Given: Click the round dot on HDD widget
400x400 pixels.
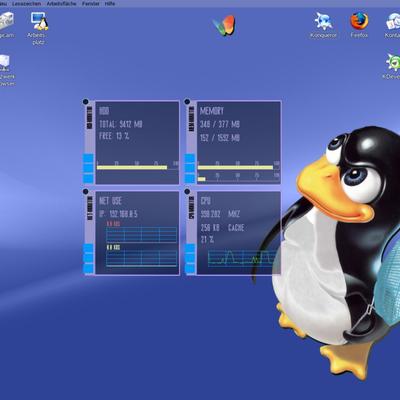Looking at the screenshot, I should pyautogui.click(x=86, y=101).
